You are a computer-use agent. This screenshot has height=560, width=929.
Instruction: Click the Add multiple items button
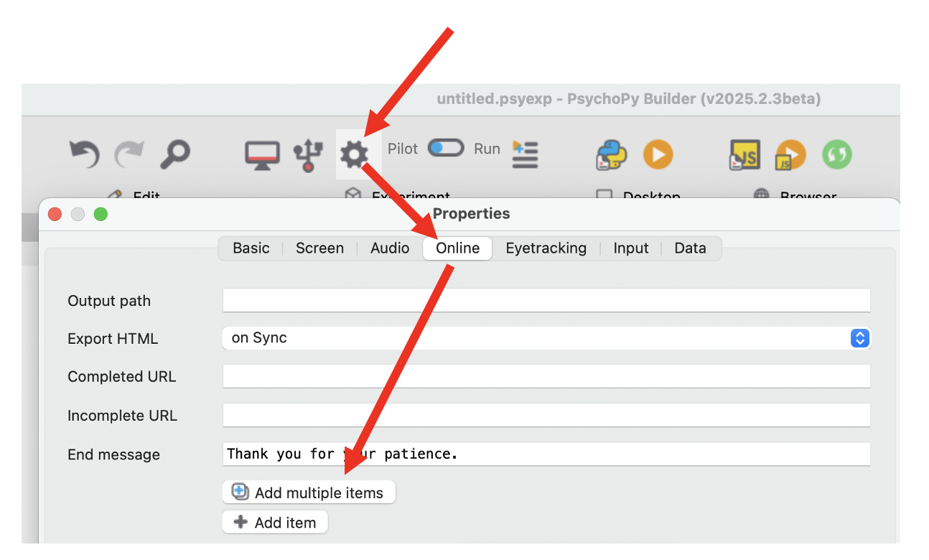(309, 493)
